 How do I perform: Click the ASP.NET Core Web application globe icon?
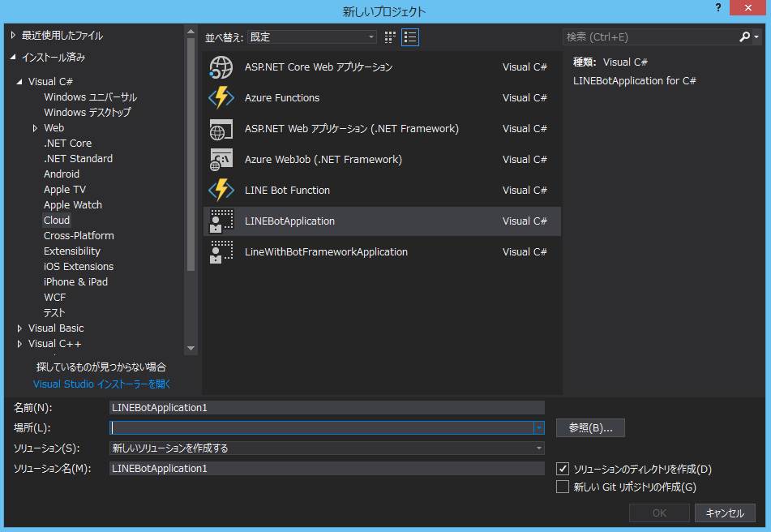click(221, 67)
